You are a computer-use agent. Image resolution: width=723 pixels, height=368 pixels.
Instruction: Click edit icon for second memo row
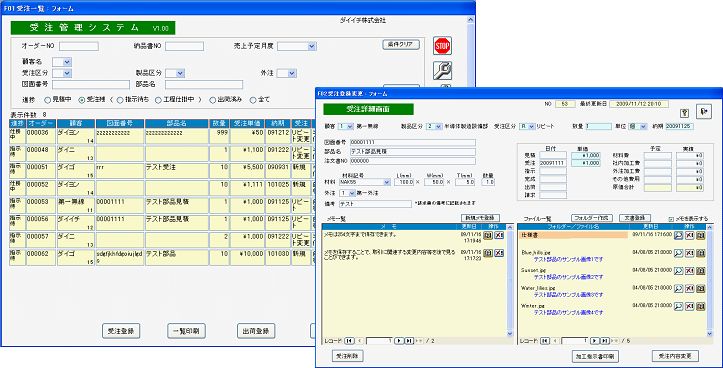tap(488, 253)
